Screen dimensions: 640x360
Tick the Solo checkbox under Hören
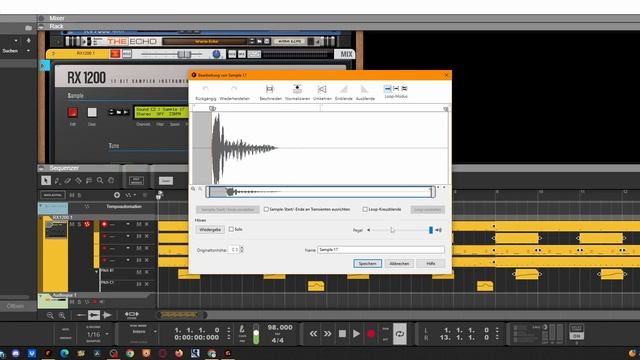coord(231,229)
